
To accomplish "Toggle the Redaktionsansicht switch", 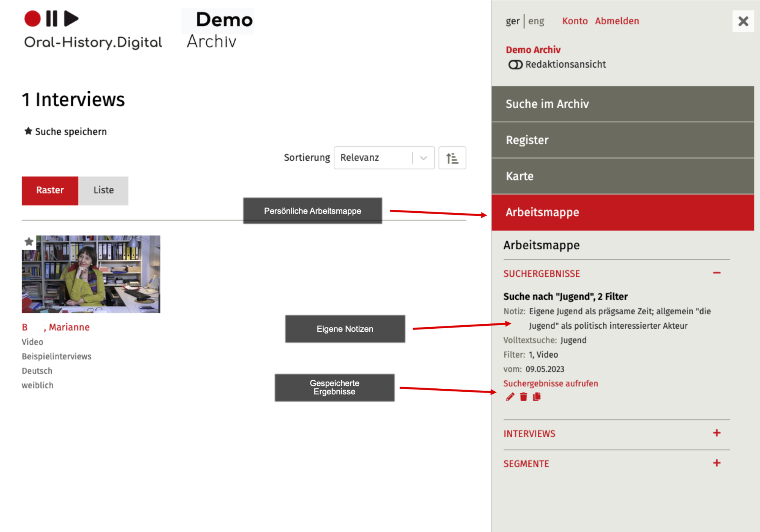I will (x=515, y=65).
